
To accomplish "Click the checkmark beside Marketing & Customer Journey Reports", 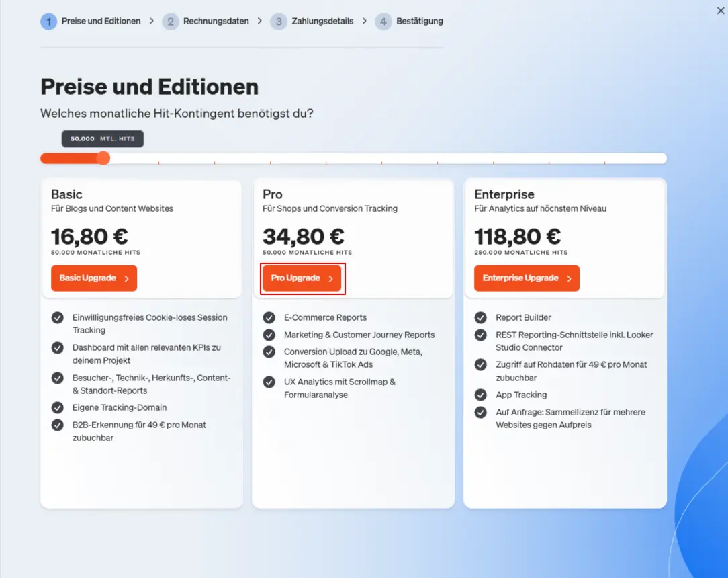I will click(269, 335).
